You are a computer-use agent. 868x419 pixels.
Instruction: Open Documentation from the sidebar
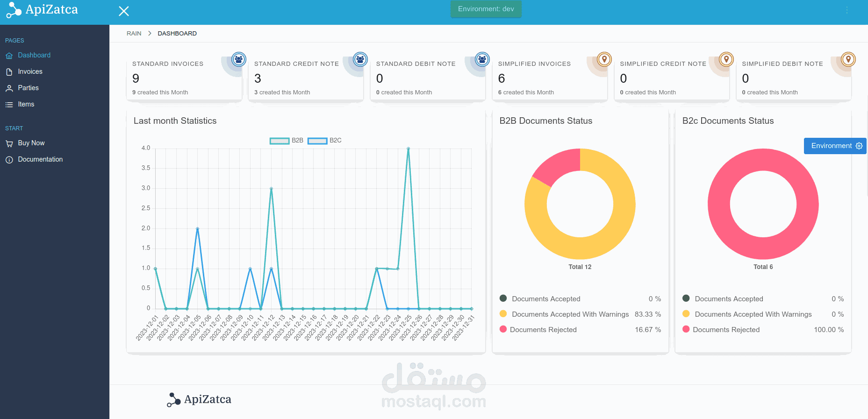40,159
